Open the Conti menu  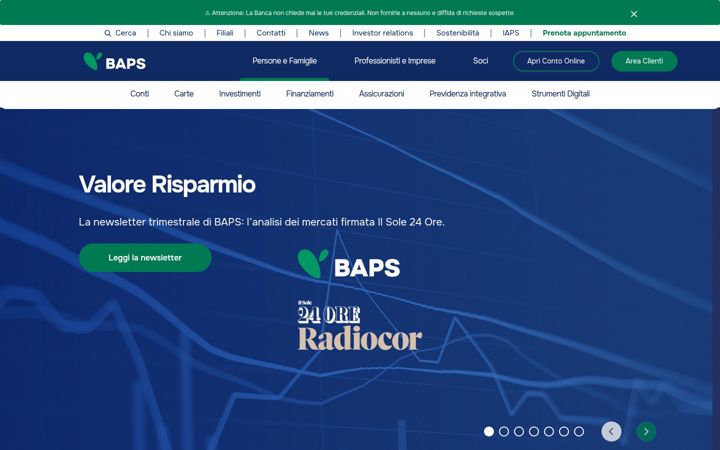point(140,94)
